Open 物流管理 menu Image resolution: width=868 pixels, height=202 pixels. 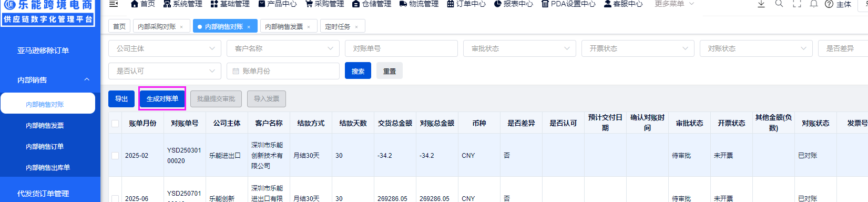point(419,4)
